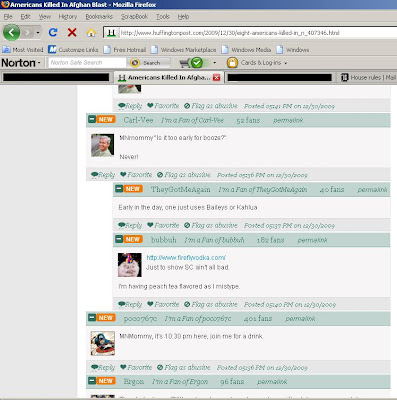This screenshot has width=397, height=400.
Task: Click I'm a Fan of bubbuh
Action: click(x=214, y=240)
